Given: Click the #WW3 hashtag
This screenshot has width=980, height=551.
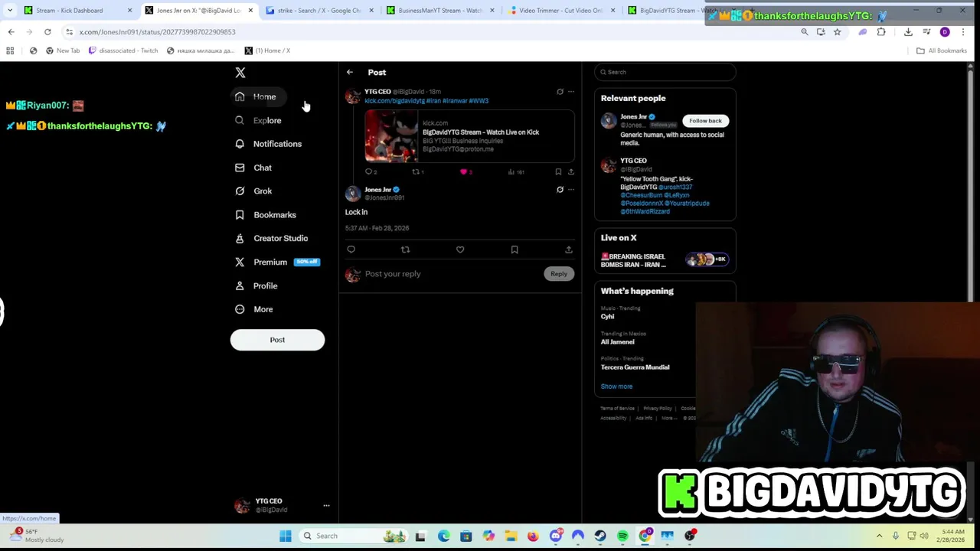Looking at the screenshot, I should (479, 101).
